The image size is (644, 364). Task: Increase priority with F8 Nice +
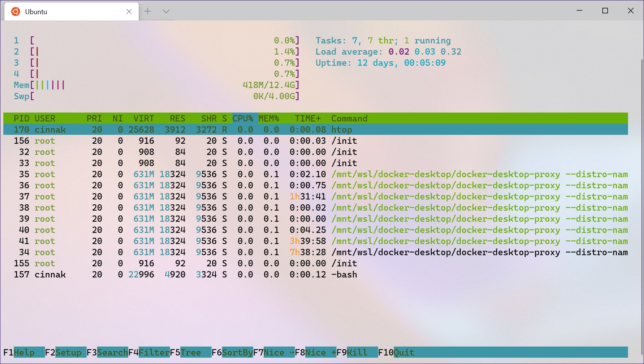[x=315, y=352]
